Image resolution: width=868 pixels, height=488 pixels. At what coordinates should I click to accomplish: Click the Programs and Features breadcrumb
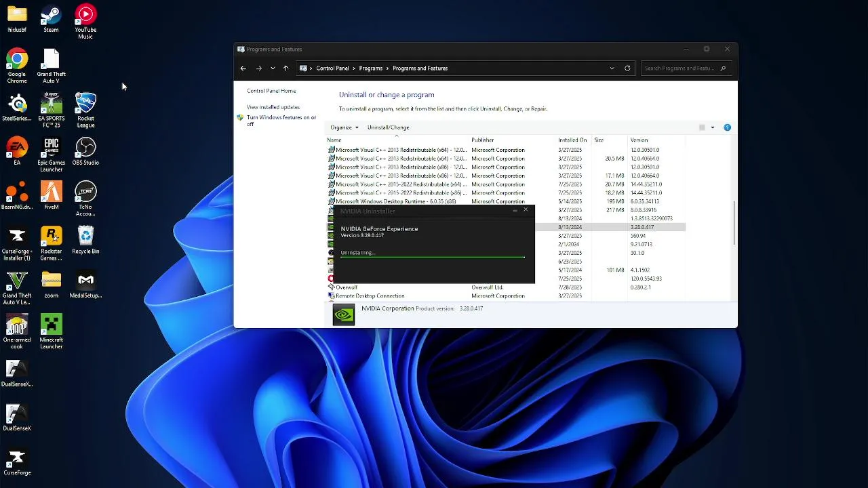[420, 68]
